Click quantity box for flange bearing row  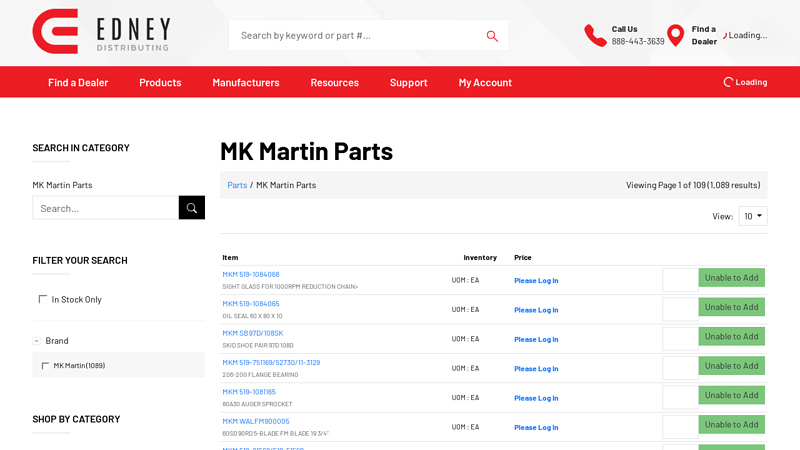point(681,368)
